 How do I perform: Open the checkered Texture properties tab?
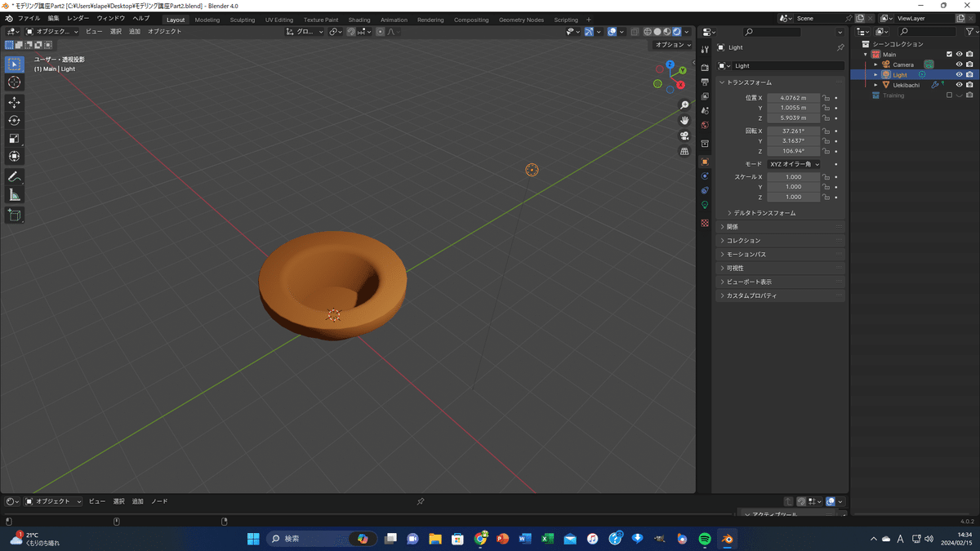(x=705, y=223)
